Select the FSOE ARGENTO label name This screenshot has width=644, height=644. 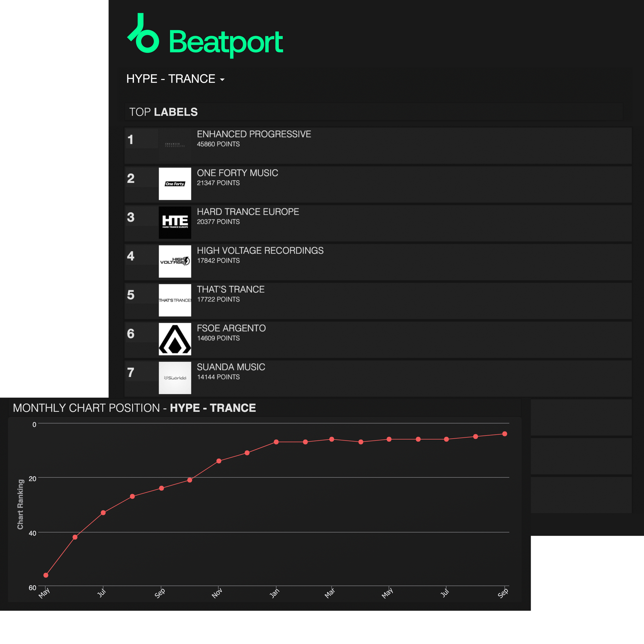pyautogui.click(x=231, y=328)
